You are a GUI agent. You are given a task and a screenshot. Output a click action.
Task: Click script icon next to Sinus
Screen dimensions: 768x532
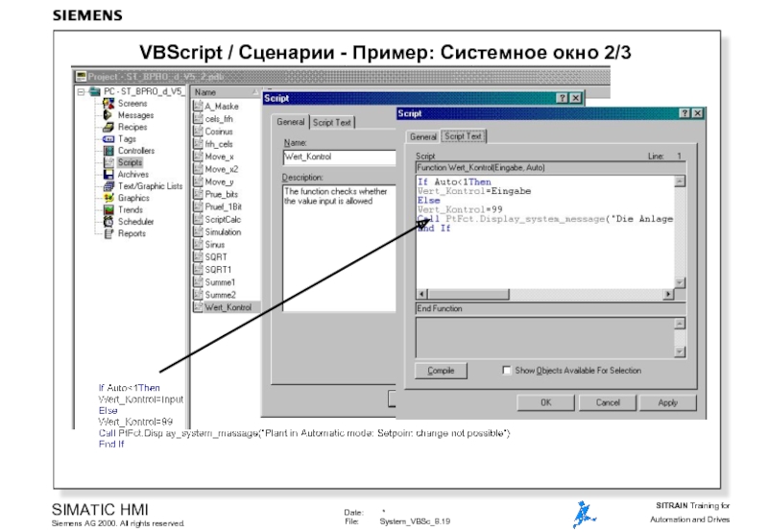pos(198,245)
